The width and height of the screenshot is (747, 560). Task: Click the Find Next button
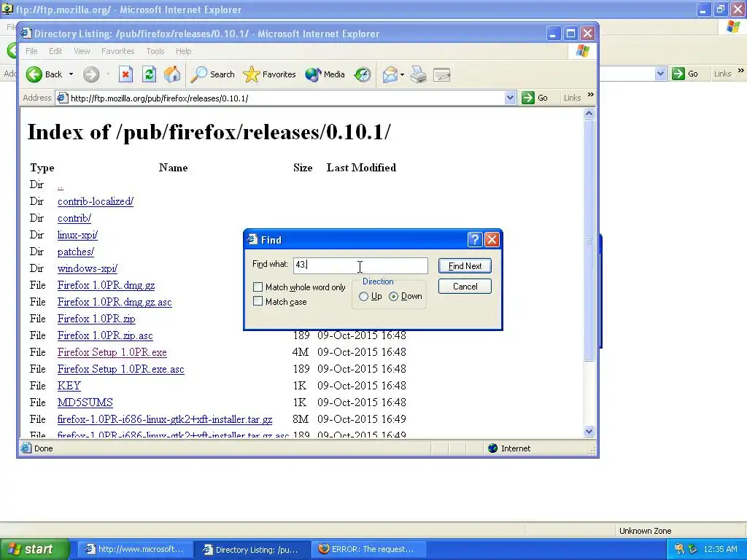click(x=465, y=266)
